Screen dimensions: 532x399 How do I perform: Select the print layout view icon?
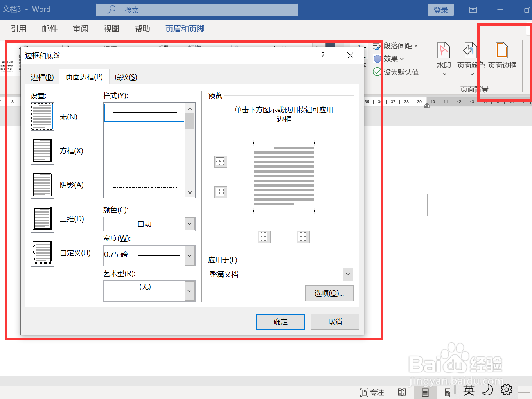(425, 392)
